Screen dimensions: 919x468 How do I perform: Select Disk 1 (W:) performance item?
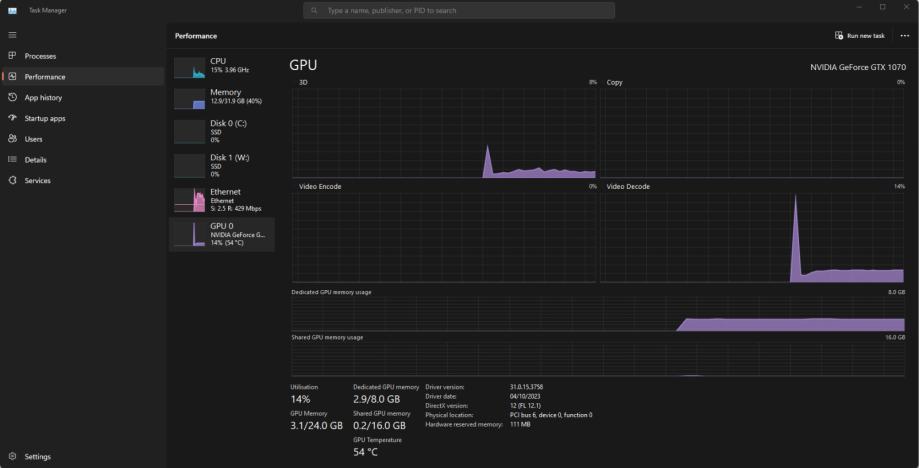click(x=222, y=165)
